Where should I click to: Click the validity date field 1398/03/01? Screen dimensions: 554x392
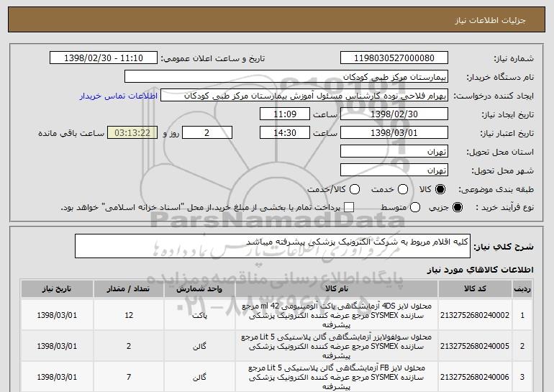tap(394, 133)
